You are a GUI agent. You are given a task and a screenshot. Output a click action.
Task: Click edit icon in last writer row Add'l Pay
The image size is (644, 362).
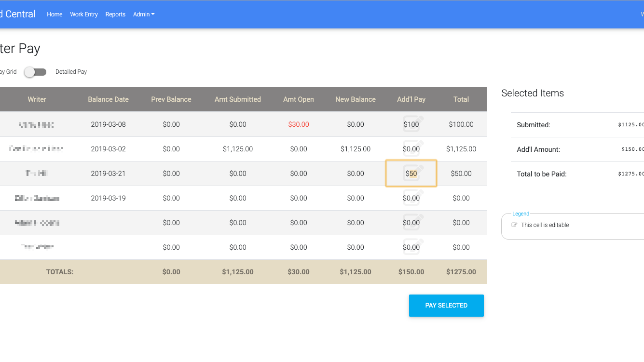coord(413,246)
